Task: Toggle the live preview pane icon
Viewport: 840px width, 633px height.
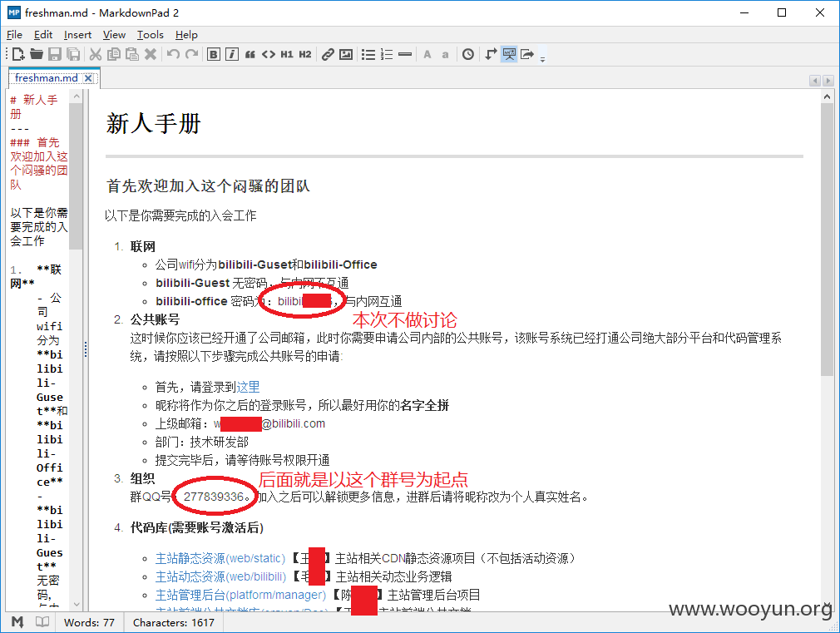Action: (509, 54)
